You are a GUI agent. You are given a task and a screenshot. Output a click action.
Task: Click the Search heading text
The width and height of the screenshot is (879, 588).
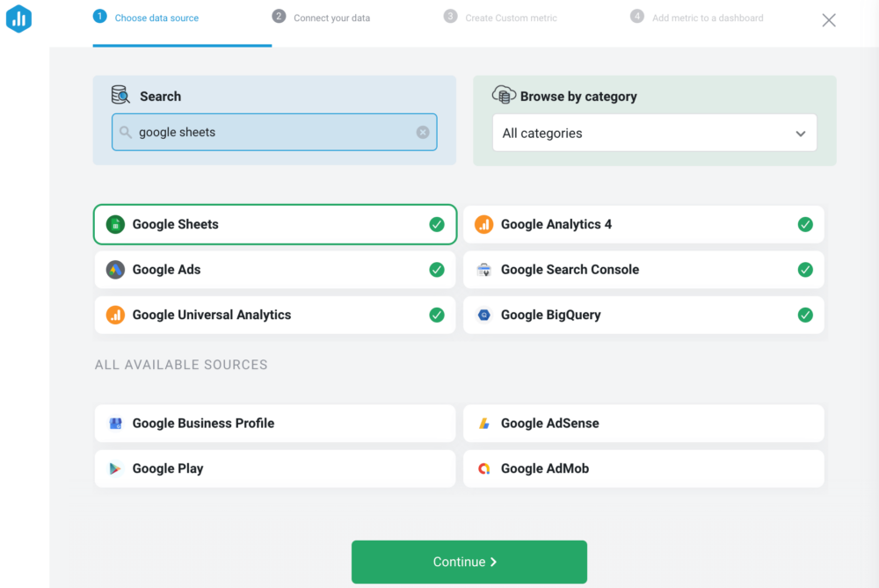(160, 97)
